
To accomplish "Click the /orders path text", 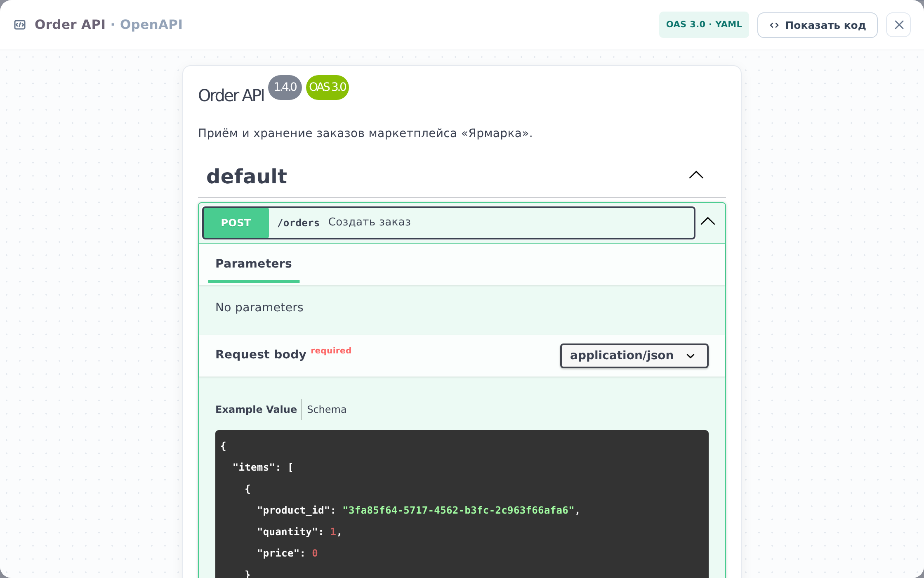I will pos(298,223).
